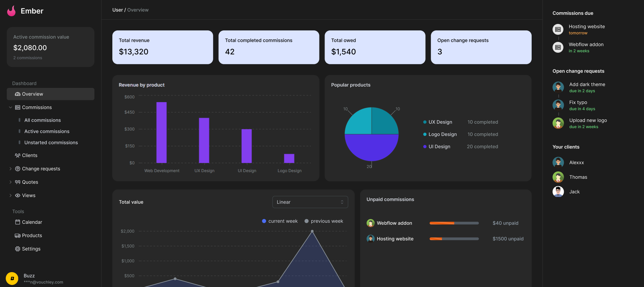Click the Total revenue card
The width and height of the screenshot is (644, 287).
(163, 47)
